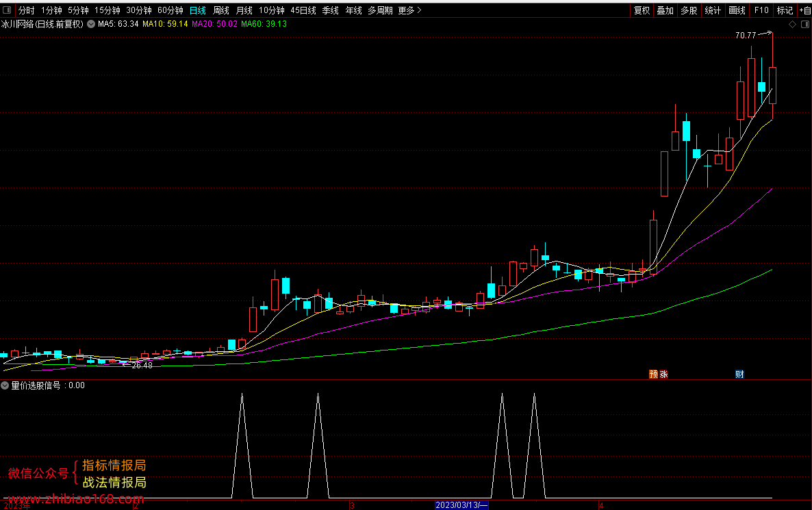
Task: Add stock to watchlist with +自
Action: [805, 10]
